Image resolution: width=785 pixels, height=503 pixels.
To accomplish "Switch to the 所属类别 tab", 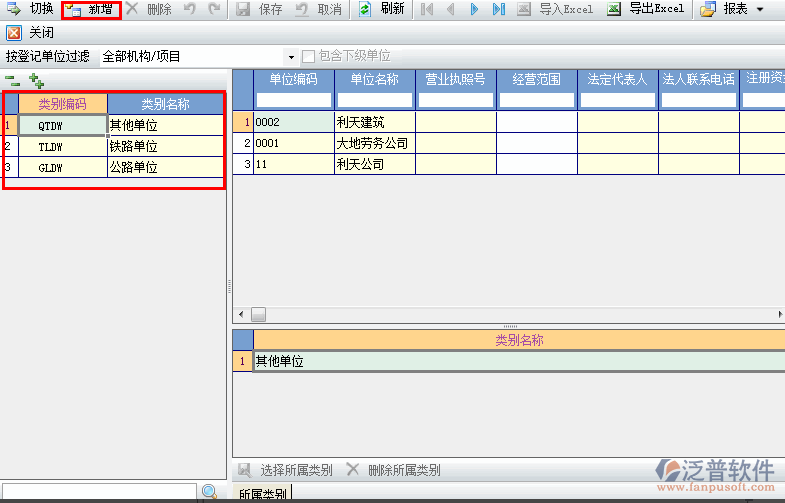I will (262, 494).
